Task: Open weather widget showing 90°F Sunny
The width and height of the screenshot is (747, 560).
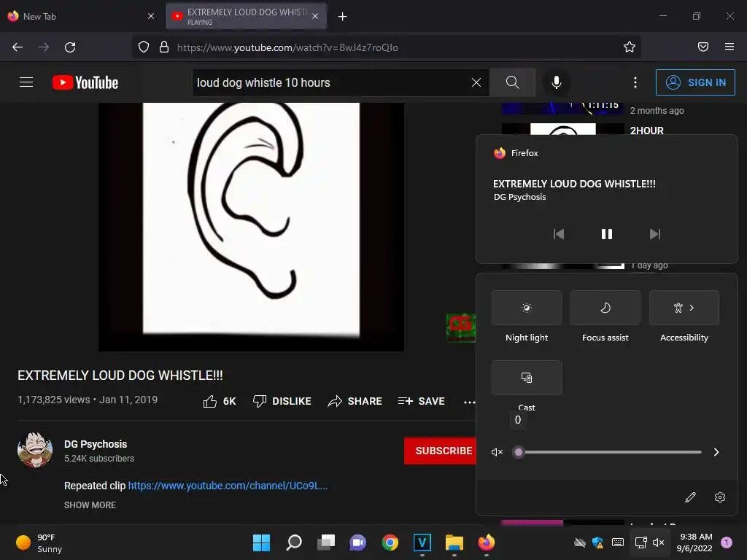Action: pos(39,542)
